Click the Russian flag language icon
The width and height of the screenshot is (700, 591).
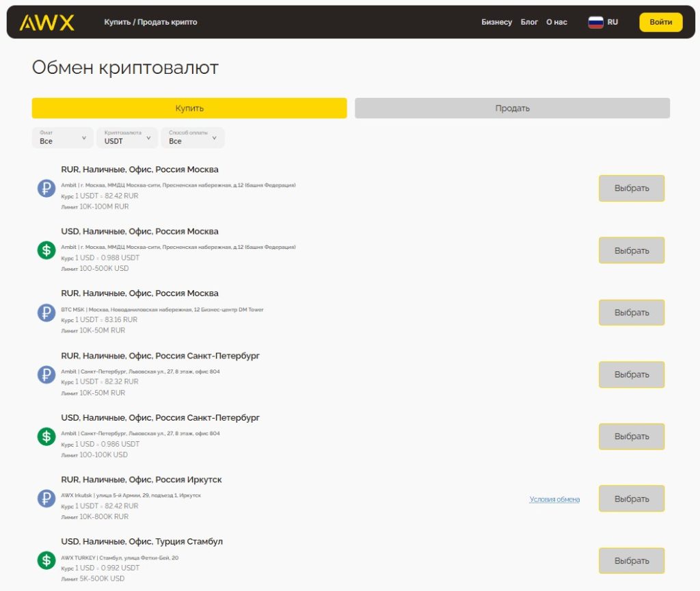595,22
